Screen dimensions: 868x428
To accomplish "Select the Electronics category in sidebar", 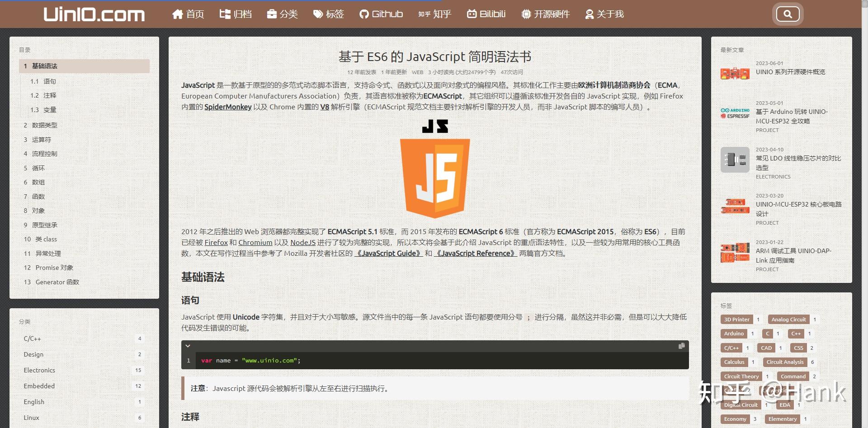I will coord(39,370).
